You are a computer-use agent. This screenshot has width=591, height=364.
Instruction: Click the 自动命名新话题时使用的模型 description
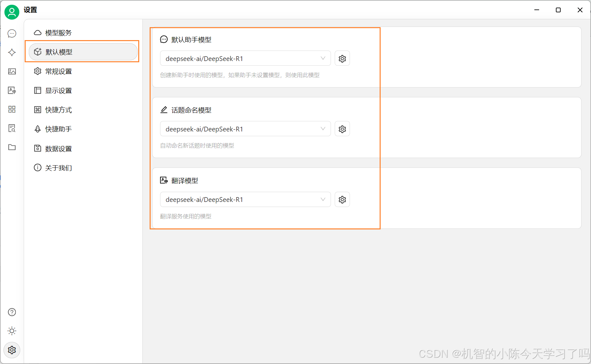click(197, 146)
